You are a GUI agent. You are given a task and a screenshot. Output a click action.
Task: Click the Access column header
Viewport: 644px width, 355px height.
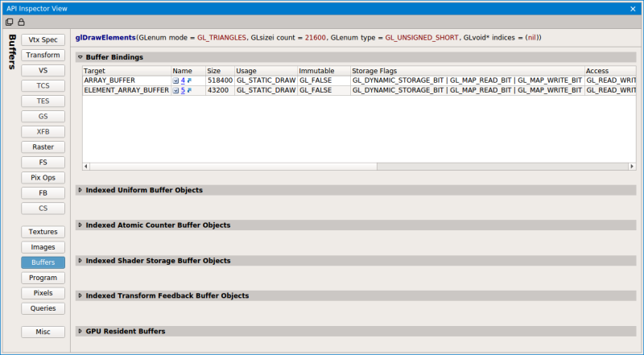tap(610, 71)
